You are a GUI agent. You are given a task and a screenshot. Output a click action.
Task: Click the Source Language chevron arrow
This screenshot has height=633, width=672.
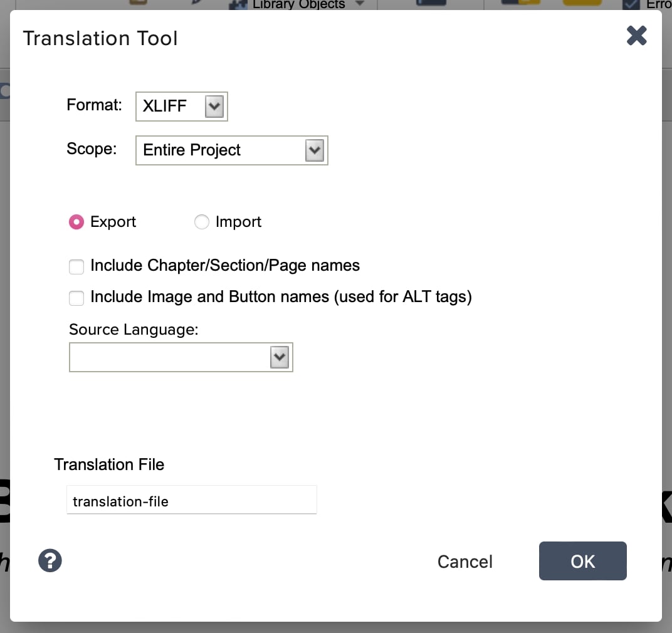(279, 357)
